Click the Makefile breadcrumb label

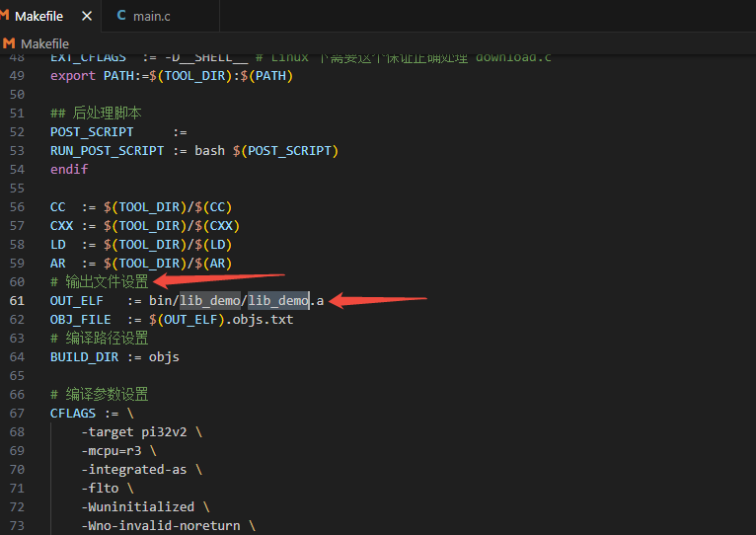point(44,43)
